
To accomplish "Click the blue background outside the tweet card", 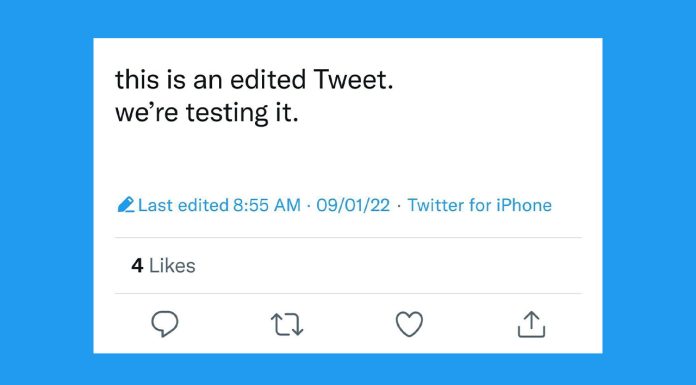I will tap(46, 192).
